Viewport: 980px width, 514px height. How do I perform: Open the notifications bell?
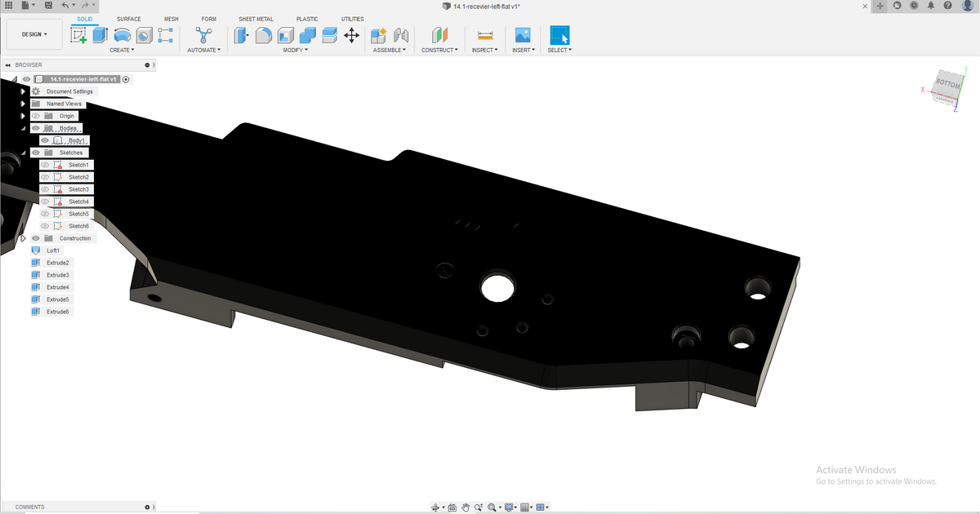click(x=930, y=6)
